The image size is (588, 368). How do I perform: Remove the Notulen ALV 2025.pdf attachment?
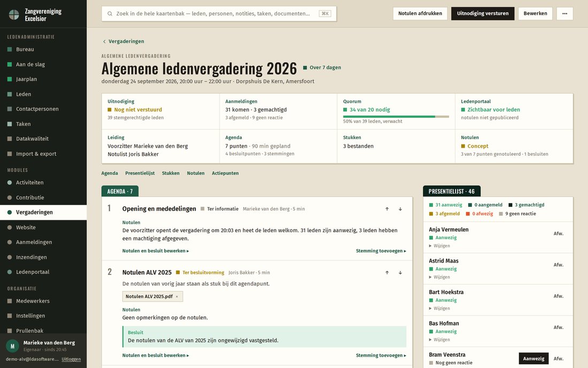tap(177, 296)
